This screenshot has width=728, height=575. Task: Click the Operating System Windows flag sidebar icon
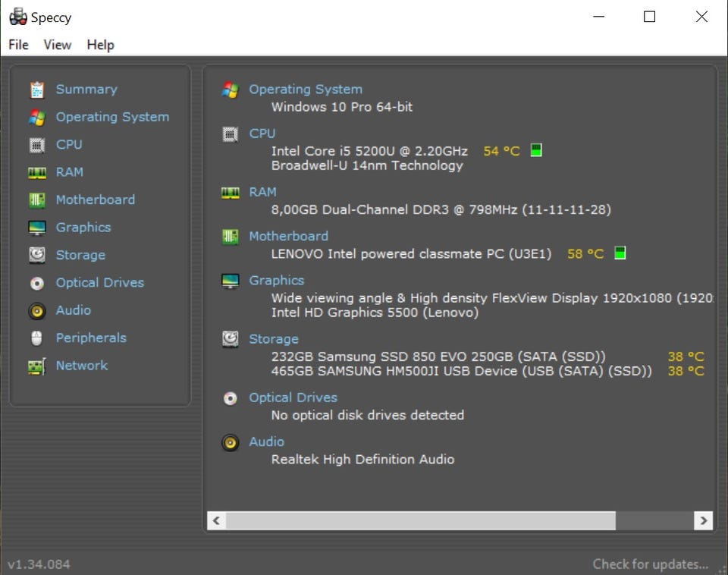pyautogui.click(x=37, y=118)
